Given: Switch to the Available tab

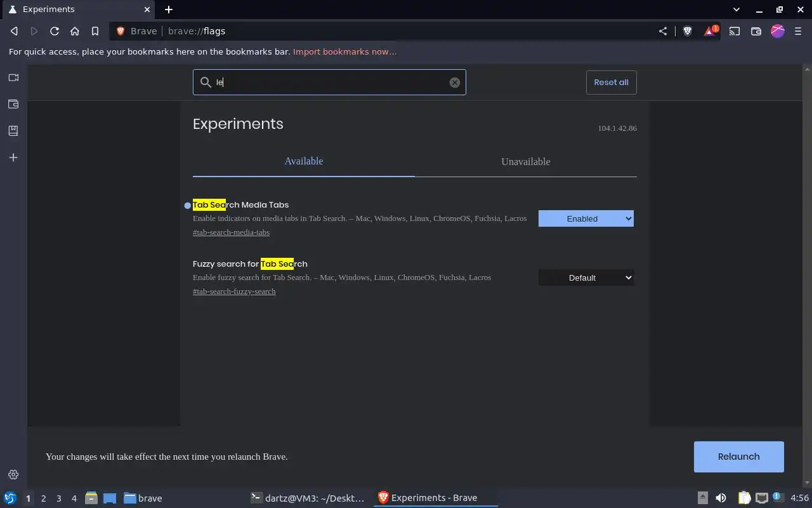Looking at the screenshot, I should 304,161.
